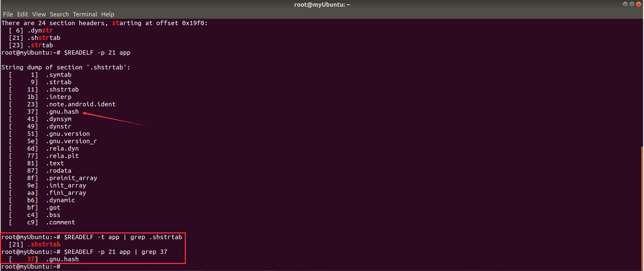Click the '.init_array' entry at offset 9e

coord(66,185)
